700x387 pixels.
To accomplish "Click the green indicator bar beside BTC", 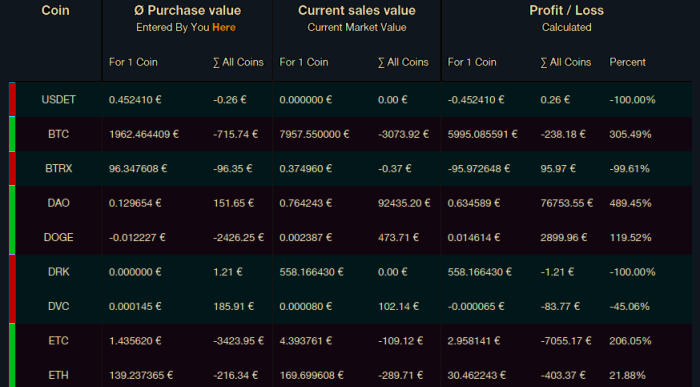I will pyautogui.click(x=12, y=134).
